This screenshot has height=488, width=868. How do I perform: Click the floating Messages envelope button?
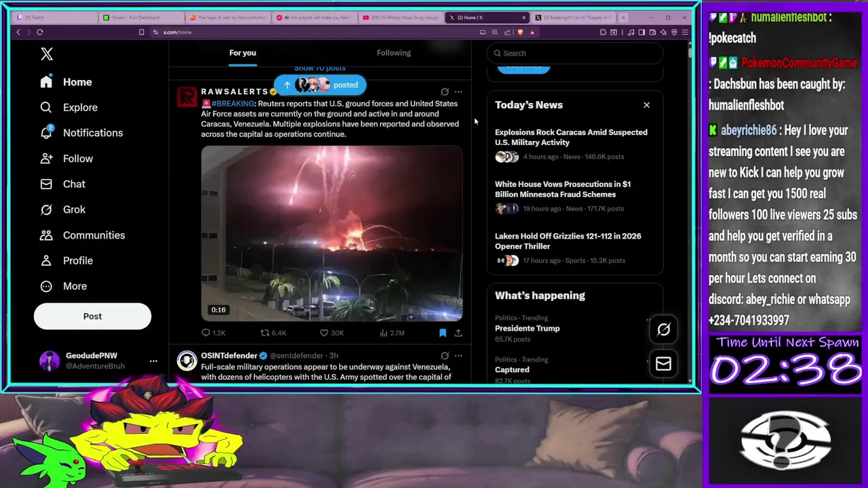coord(663,364)
